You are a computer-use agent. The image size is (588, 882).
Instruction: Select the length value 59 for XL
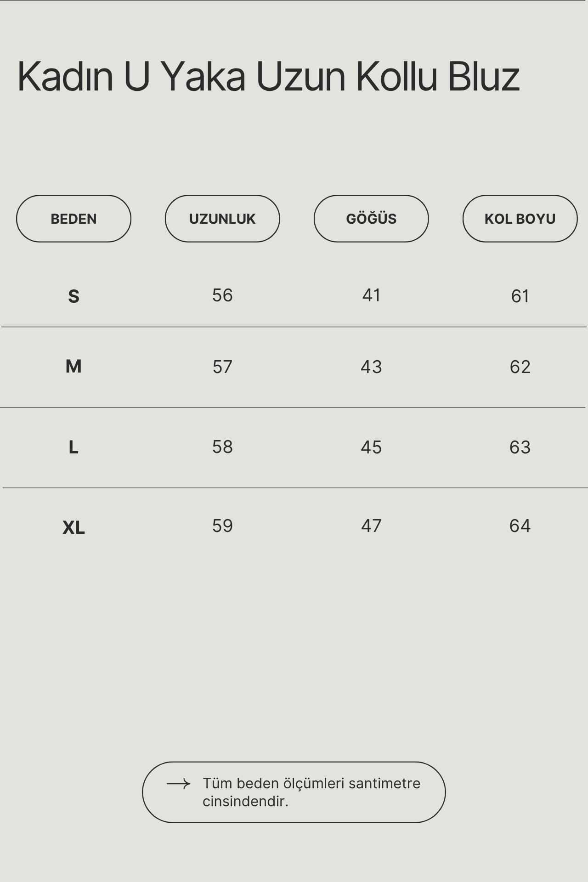tap(222, 526)
